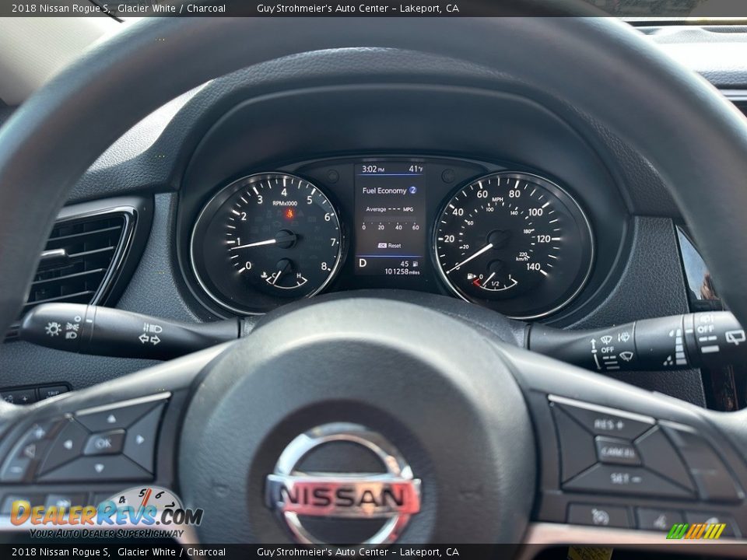747x560 pixels.
Task: Click the coolant temperature icon by C mark
Action: coord(264,275)
